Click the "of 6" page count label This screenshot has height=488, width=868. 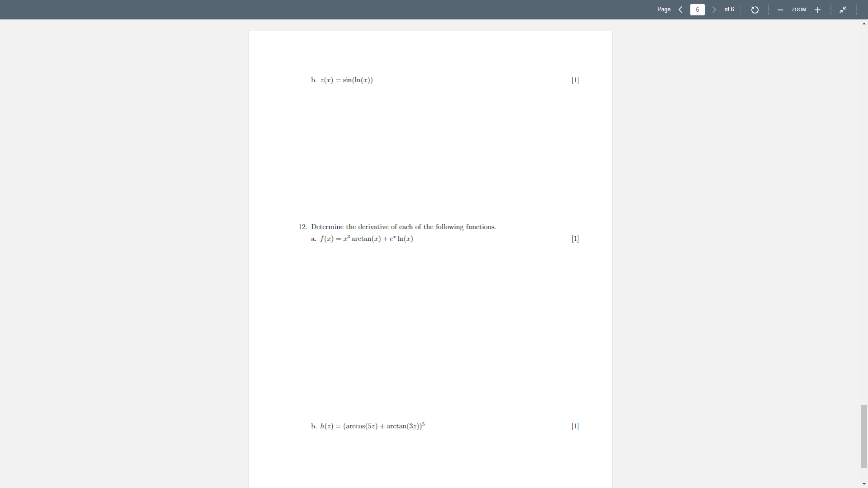tap(728, 9)
